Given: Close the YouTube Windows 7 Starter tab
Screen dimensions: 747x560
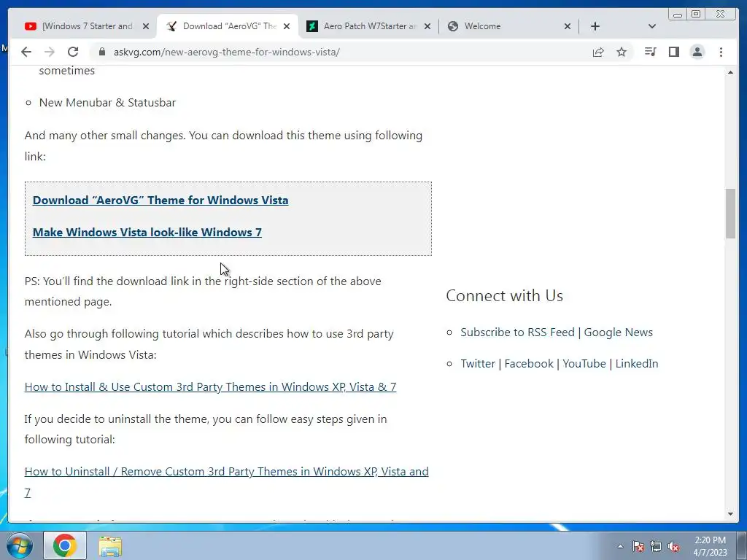Looking at the screenshot, I should 146,26.
